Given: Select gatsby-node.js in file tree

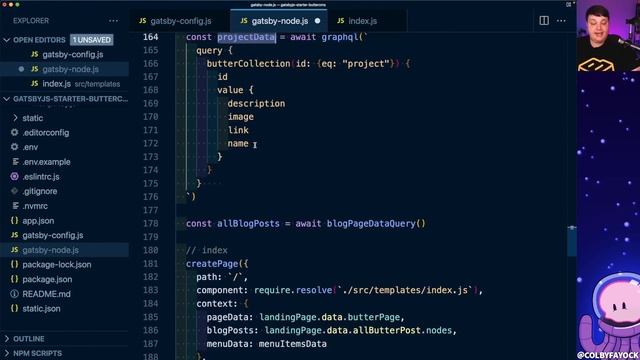Looking at the screenshot, I should [x=51, y=250].
